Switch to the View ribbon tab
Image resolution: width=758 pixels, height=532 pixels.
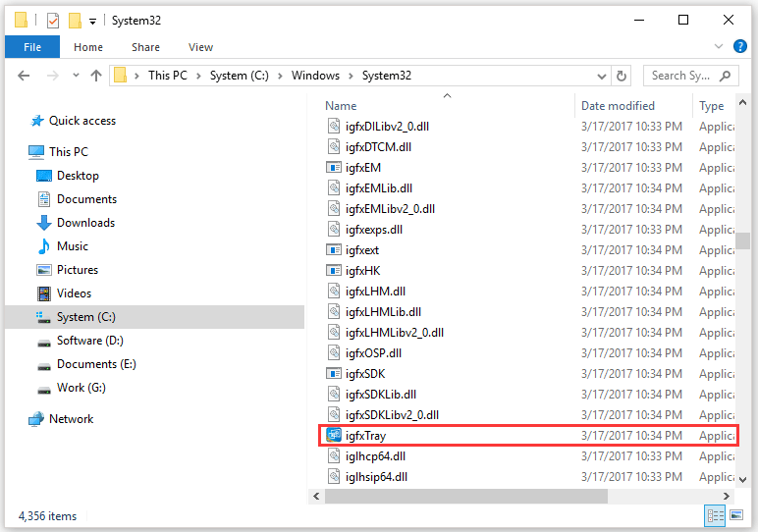[x=200, y=47]
